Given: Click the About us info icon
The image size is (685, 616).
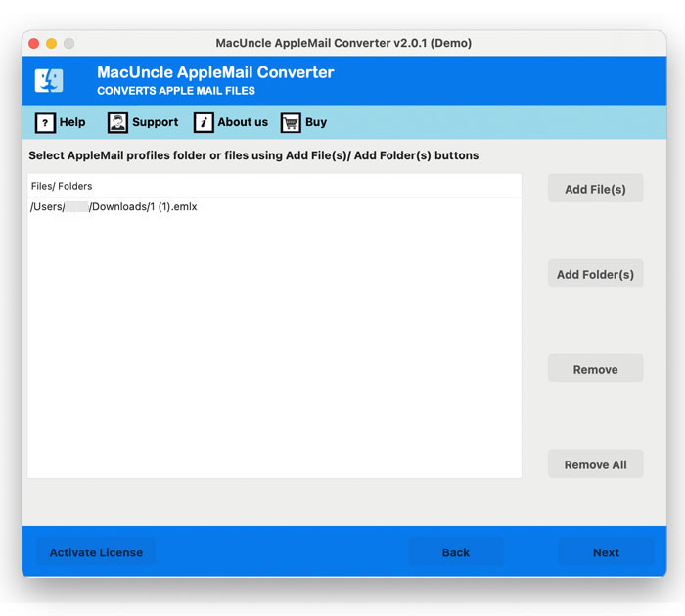Looking at the screenshot, I should click(204, 122).
